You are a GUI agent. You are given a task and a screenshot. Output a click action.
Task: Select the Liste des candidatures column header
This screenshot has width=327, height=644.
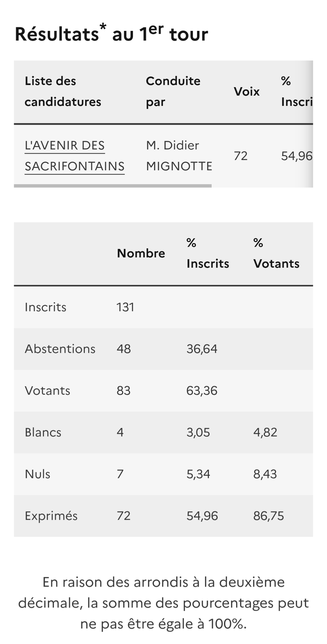tap(63, 91)
